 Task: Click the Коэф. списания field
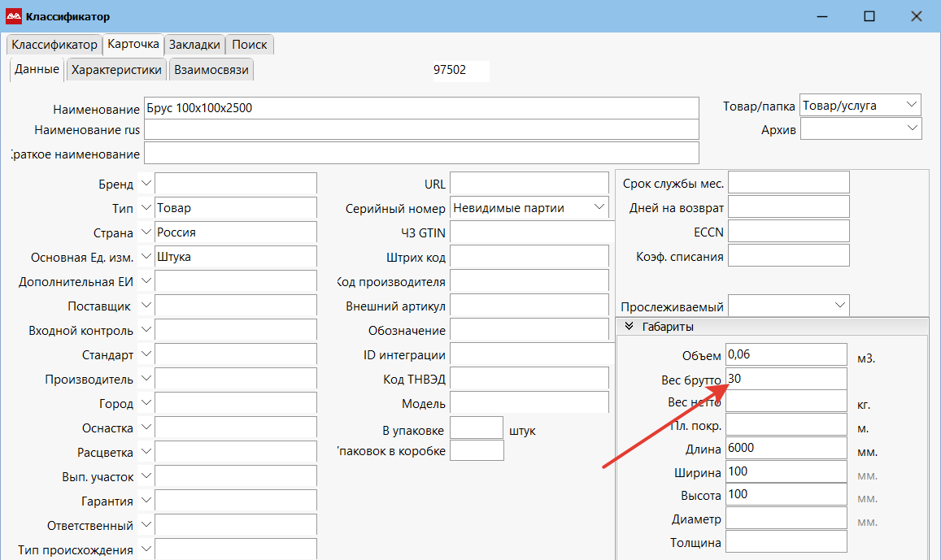click(x=789, y=255)
